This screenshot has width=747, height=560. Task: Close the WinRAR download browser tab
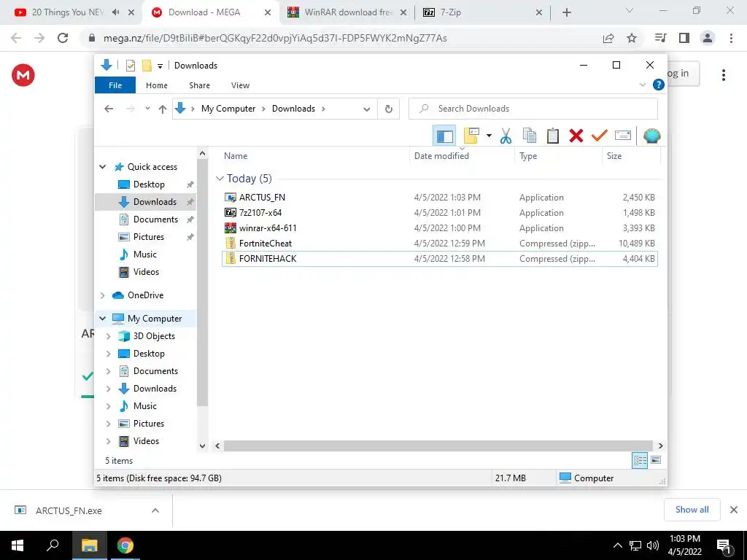[x=403, y=13]
